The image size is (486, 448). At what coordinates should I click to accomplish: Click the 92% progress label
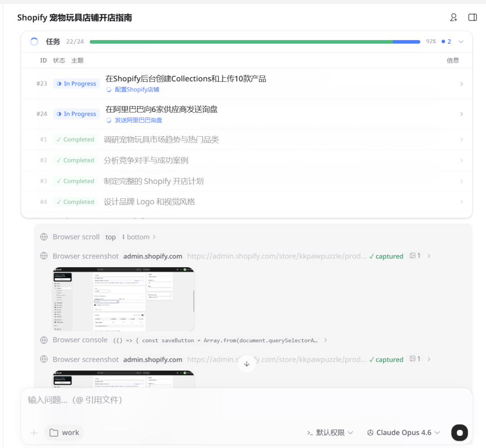click(431, 41)
